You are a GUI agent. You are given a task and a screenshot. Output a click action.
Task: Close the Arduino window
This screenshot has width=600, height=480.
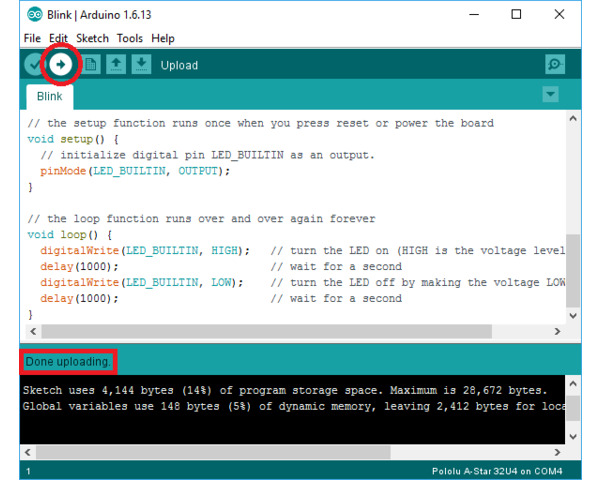(559, 15)
